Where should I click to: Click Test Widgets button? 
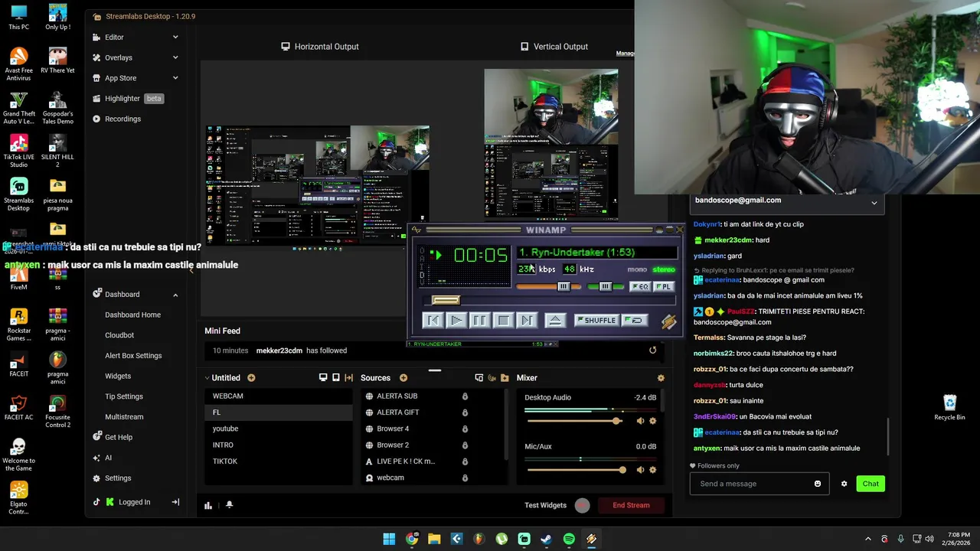(545, 505)
